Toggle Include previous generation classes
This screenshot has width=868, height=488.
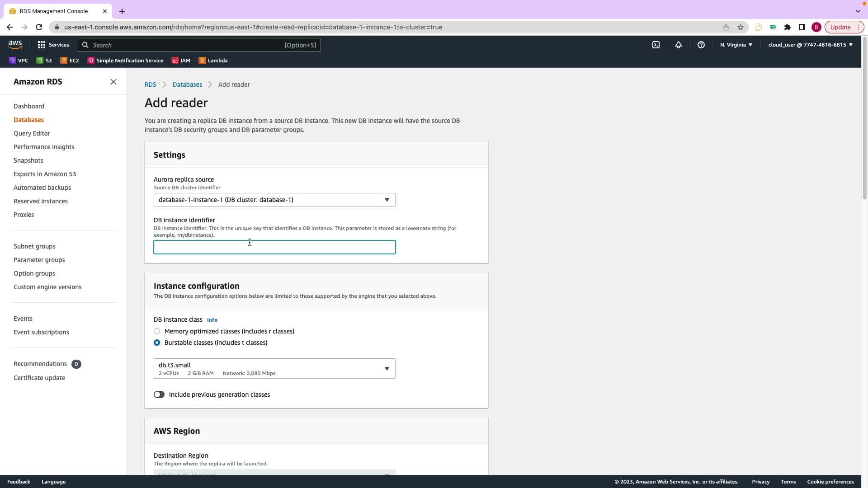click(159, 394)
